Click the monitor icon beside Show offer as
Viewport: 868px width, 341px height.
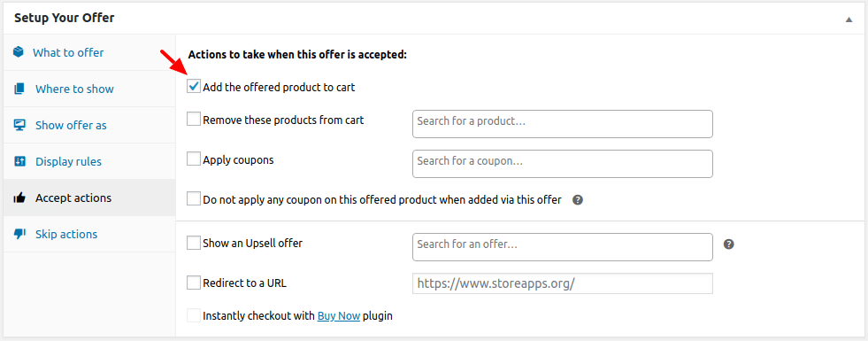click(20, 125)
